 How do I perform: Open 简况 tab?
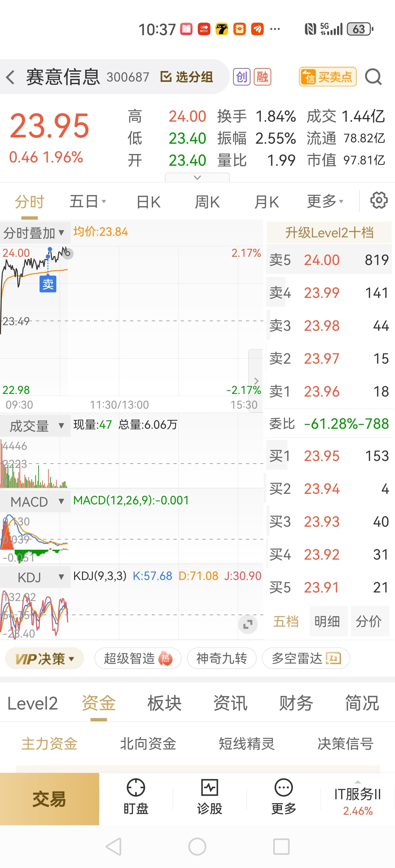(362, 703)
